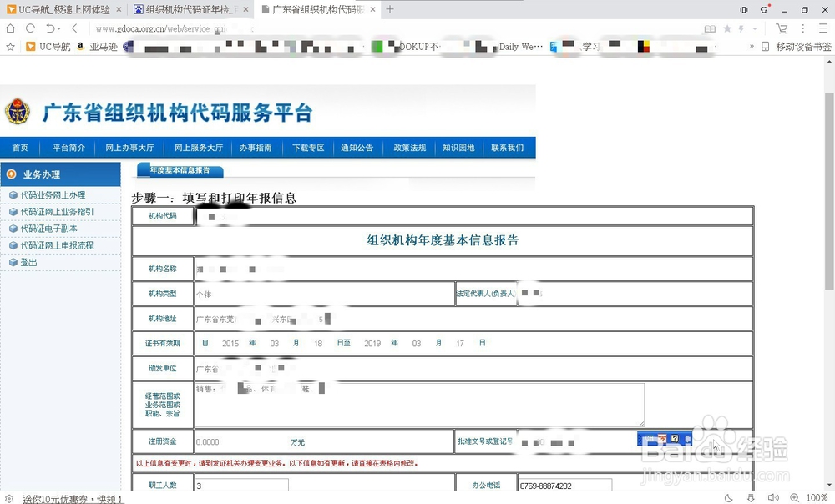The height and width of the screenshot is (504, 835).
Task: Open the Daily We... bookmark
Action: tap(520, 47)
